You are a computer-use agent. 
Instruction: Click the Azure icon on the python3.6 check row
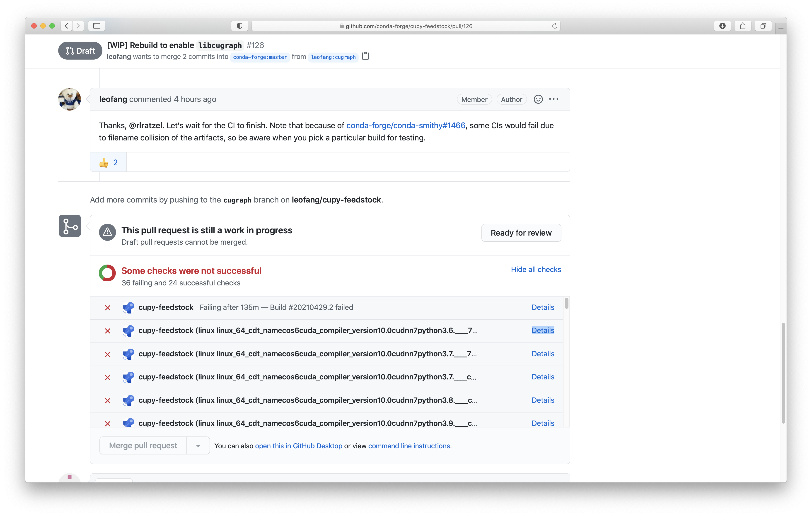[128, 331]
